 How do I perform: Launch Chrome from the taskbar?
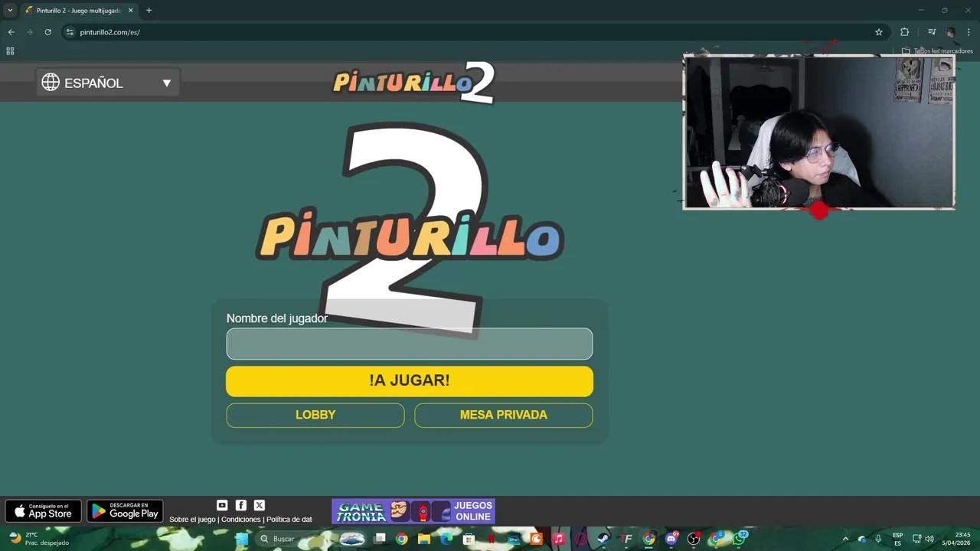[x=401, y=539]
